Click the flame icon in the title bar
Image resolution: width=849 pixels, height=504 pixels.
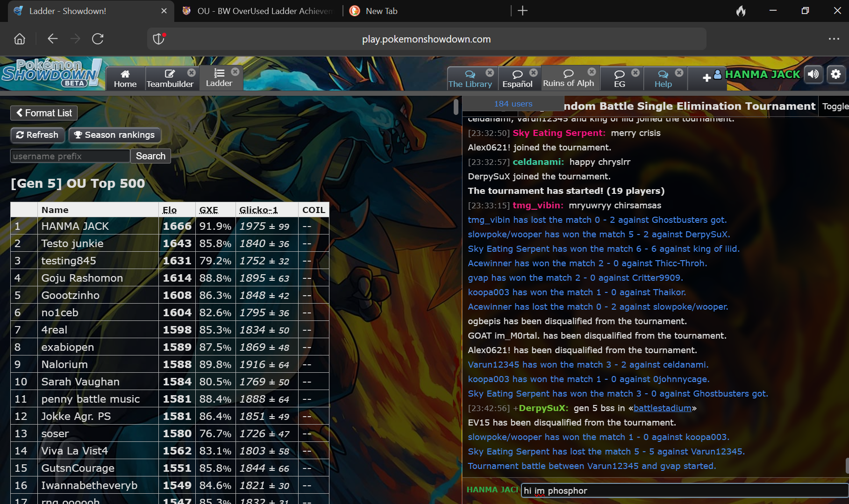point(741,11)
